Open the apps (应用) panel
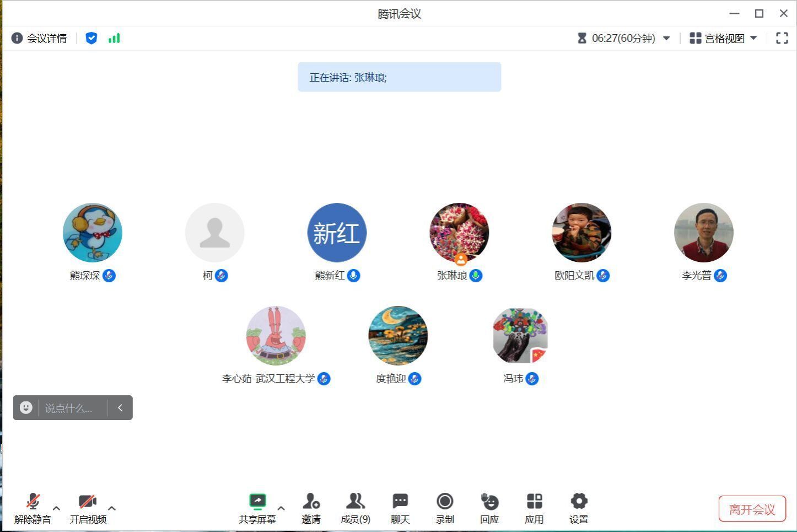This screenshot has width=797, height=532. [534, 507]
